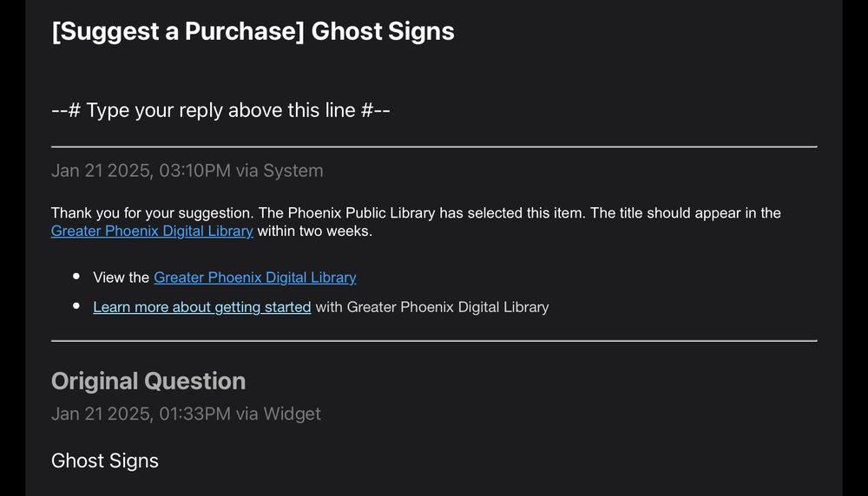This screenshot has width=868, height=496.
Task: Click "The title should appear in the" text
Action: (x=686, y=213)
